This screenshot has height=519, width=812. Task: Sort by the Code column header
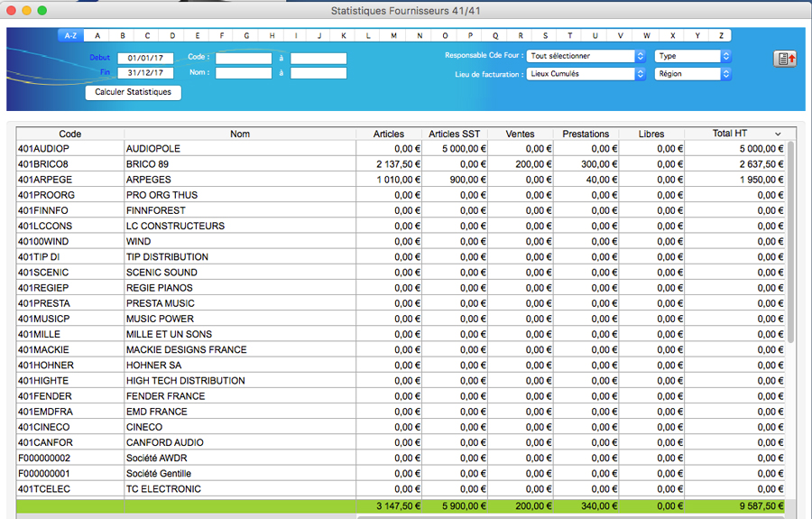[x=69, y=134]
